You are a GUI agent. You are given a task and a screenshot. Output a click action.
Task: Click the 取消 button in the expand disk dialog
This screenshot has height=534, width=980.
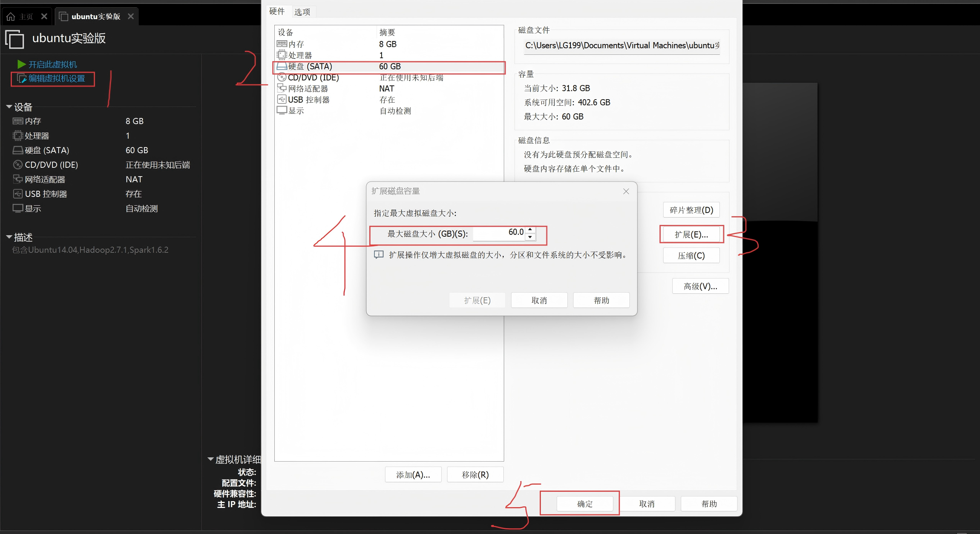(539, 300)
